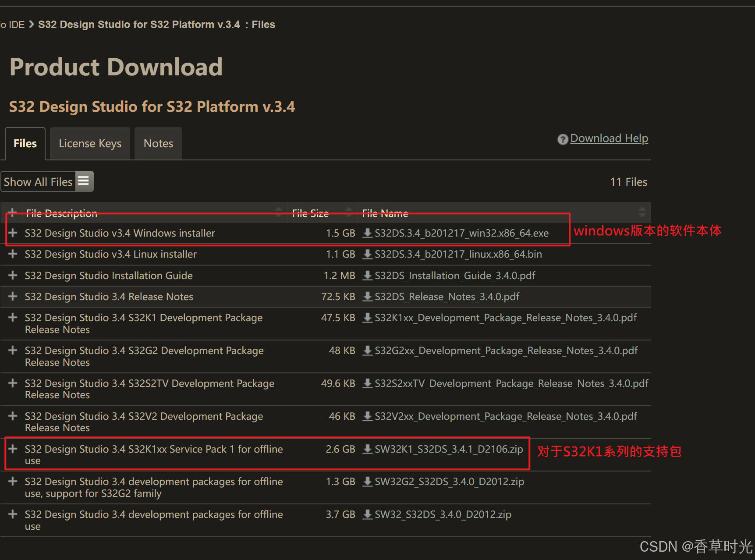The width and height of the screenshot is (755, 560).
Task: Click download icon for S32DS.3.4_b201217_linux.x86_64.bin
Action: coord(368,254)
